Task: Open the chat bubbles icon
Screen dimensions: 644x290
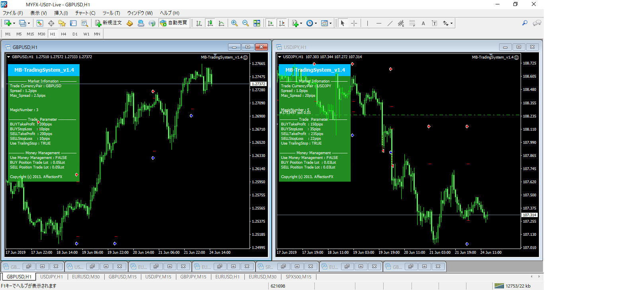Action: (537, 23)
